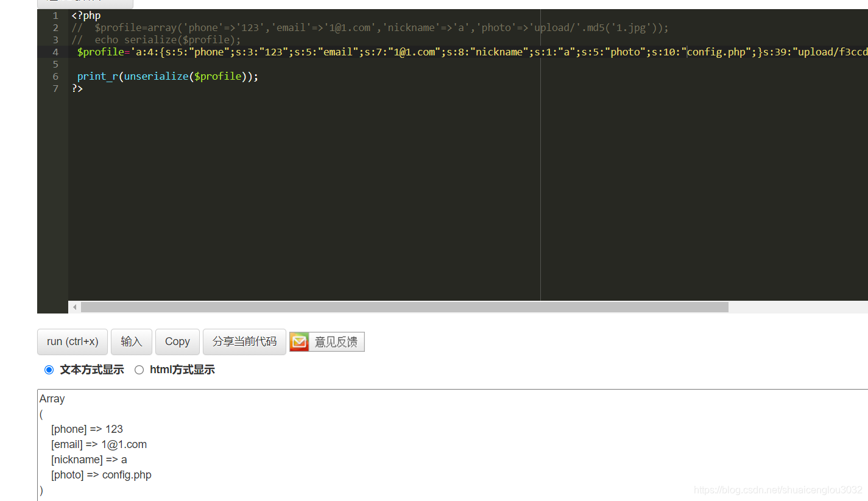
Task: Open the 输入 input button
Action: click(x=132, y=342)
